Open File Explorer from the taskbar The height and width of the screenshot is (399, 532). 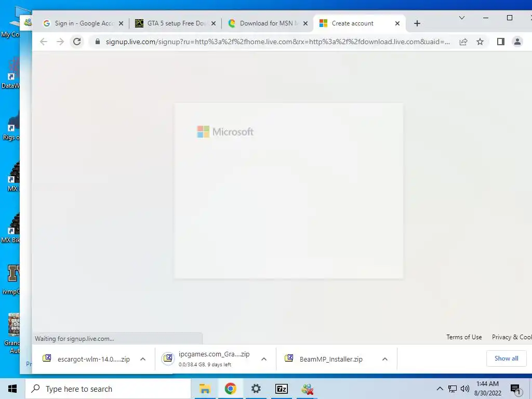coord(205,389)
